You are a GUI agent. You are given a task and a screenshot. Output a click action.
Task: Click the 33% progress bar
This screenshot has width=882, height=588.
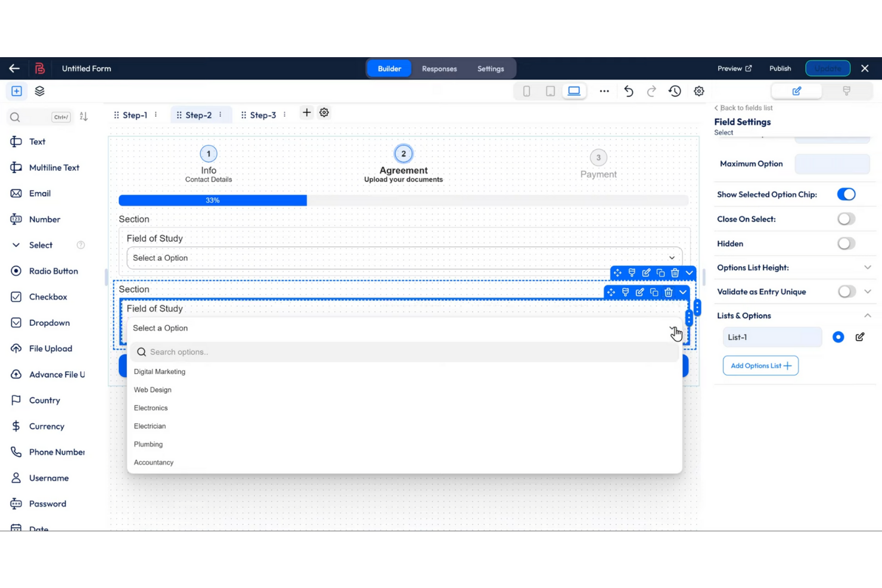tap(213, 201)
